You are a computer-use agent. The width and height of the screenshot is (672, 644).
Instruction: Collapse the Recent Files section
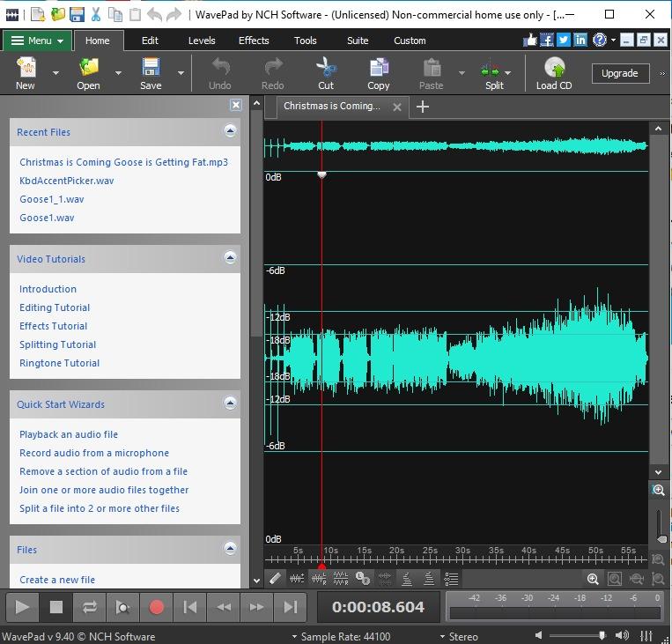230,130
